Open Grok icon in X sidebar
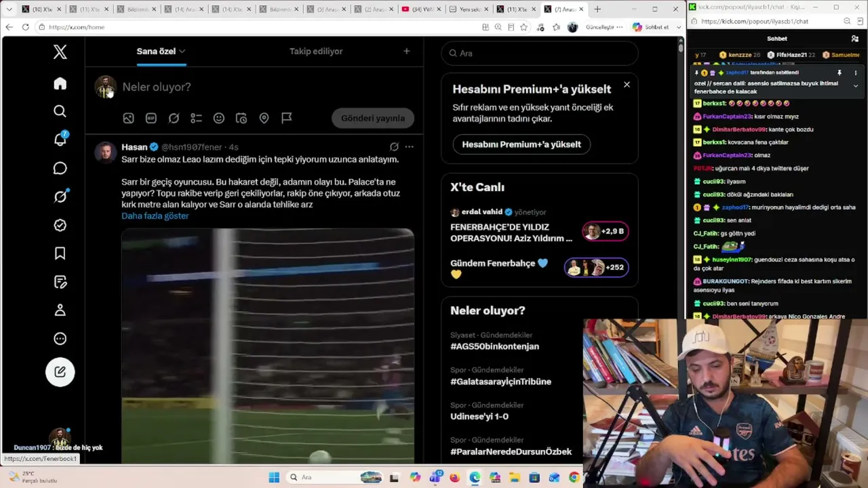Viewport: 868px width, 488px height. pyautogui.click(x=60, y=197)
